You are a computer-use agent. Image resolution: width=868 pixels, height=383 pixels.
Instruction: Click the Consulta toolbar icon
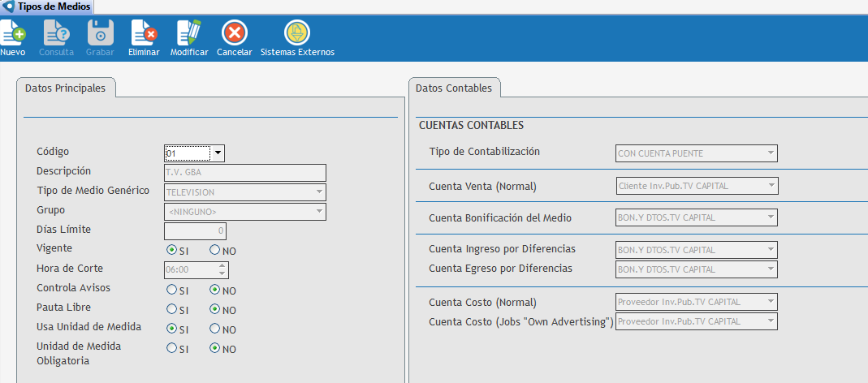[x=56, y=33]
